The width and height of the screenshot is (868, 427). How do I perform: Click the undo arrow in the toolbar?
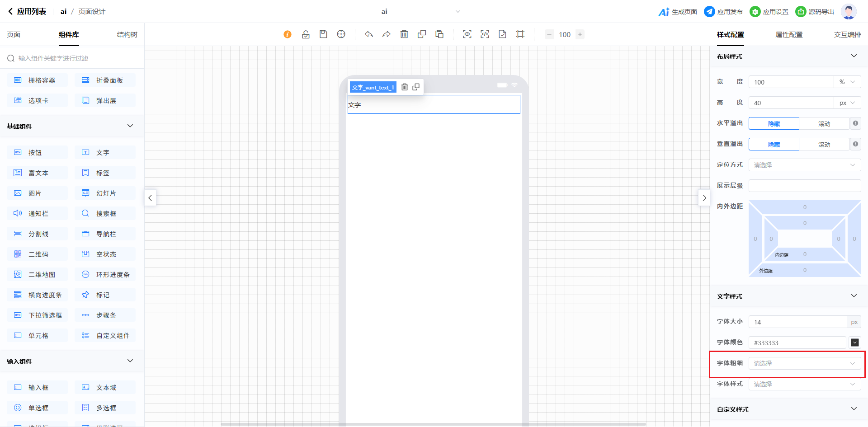369,34
